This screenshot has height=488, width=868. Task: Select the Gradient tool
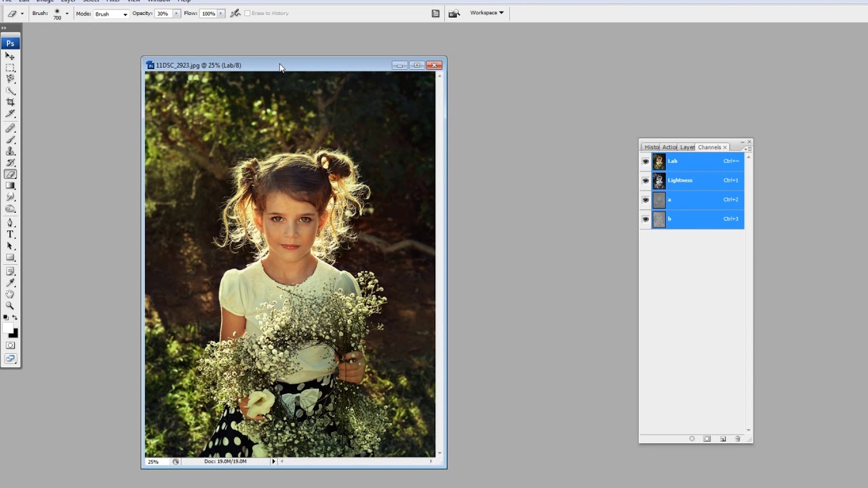tap(10, 186)
